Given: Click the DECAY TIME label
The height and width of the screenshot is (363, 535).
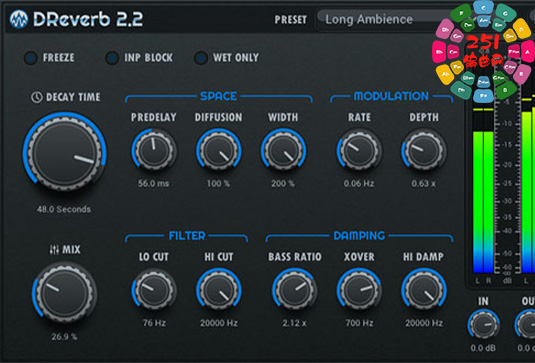Looking at the screenshot, I should (73, 97).
